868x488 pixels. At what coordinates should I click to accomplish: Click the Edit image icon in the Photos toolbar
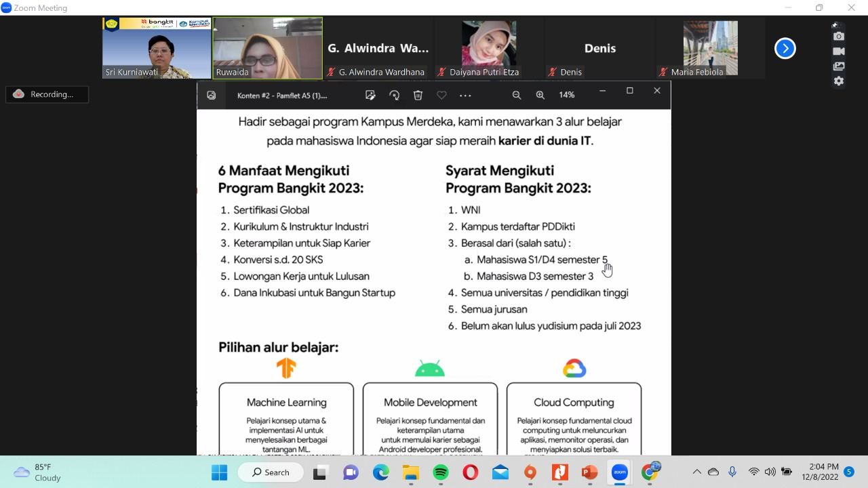pos(370,96)
